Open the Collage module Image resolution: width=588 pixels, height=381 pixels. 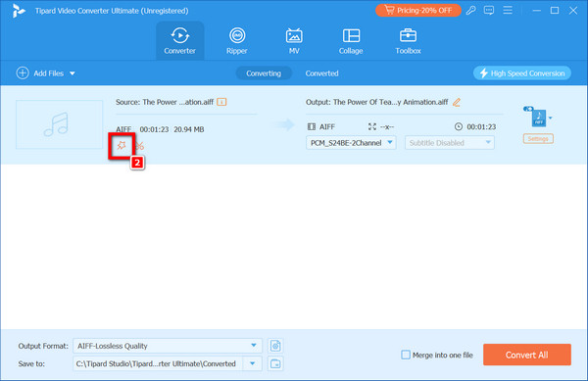coord(351,41)
